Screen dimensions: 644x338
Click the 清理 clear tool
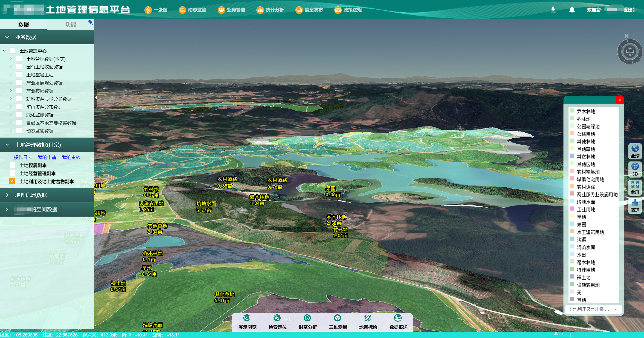coord(635,205)
